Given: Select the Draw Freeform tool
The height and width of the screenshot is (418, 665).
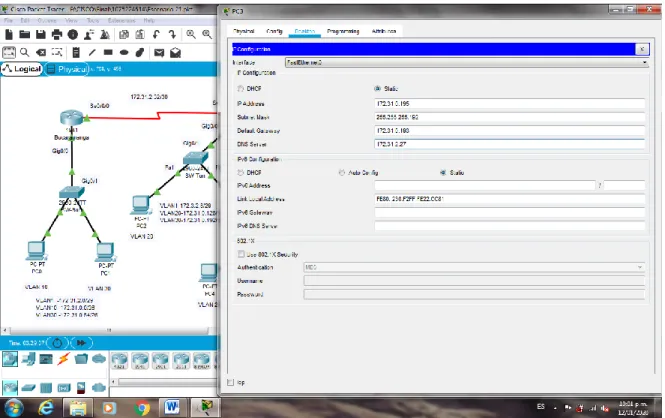Looking at the screenshot, I should point(140,53).
